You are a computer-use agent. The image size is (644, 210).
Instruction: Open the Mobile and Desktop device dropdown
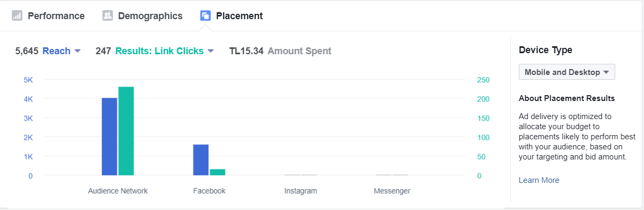[567, 72]
